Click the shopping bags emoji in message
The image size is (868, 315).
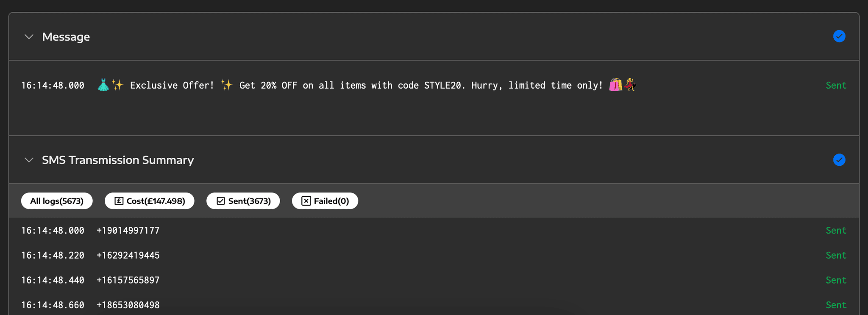[615, 85]
